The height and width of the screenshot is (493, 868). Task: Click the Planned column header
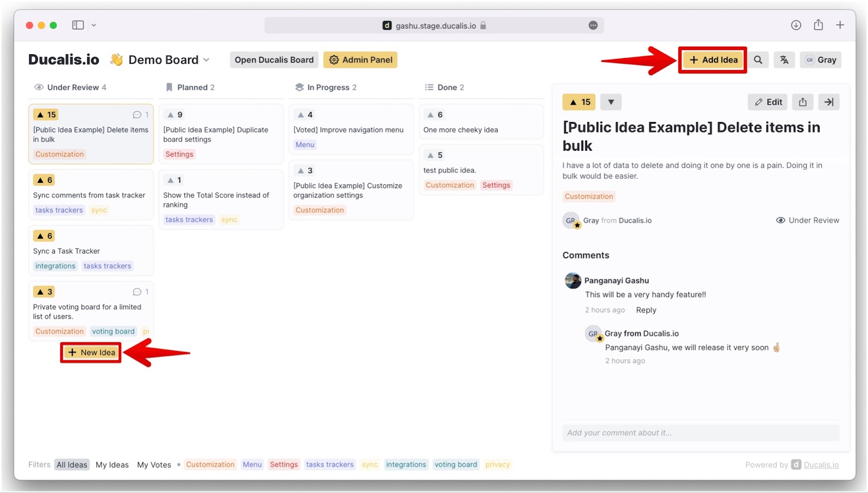click(x=190, y=87)
